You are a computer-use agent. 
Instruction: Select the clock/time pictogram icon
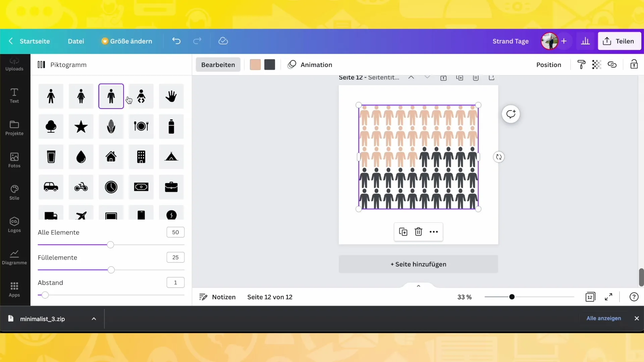pyautogui.click(x=111, y=186)
